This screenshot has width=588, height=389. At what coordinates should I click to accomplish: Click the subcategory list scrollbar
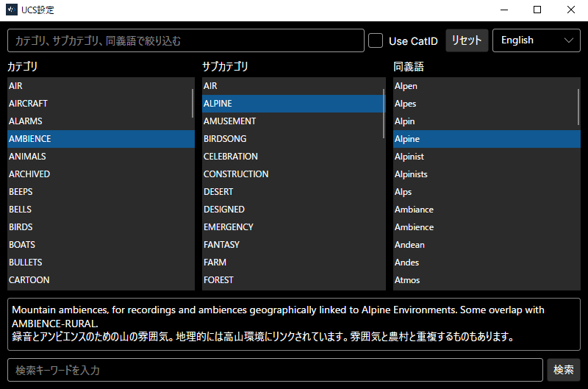(x=384, y=114)
